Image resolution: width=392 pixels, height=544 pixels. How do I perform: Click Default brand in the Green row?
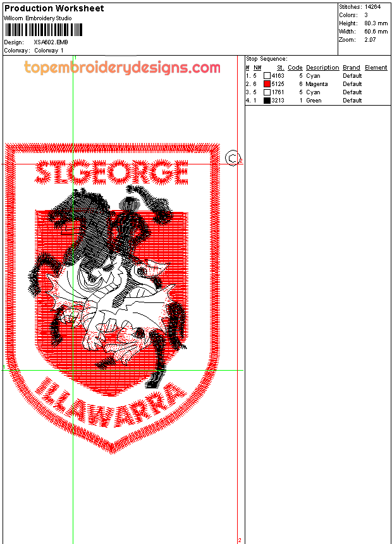coord(352,101)
